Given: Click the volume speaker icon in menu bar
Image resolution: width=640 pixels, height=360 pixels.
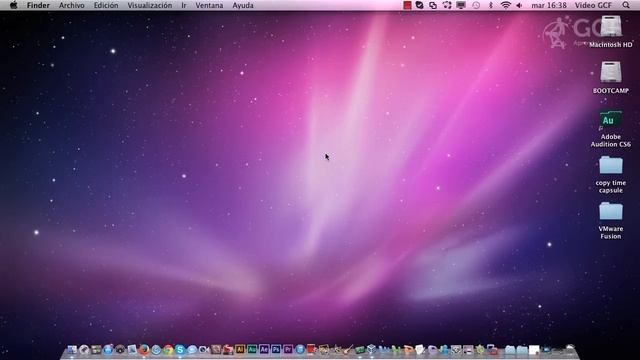Looking at the screenshot, I should tap(519, 5).
